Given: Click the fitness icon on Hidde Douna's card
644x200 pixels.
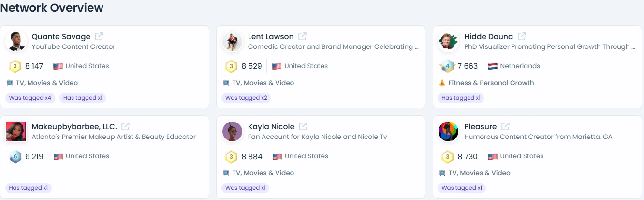Looking at the screenshot, I should tap(442, 83).
